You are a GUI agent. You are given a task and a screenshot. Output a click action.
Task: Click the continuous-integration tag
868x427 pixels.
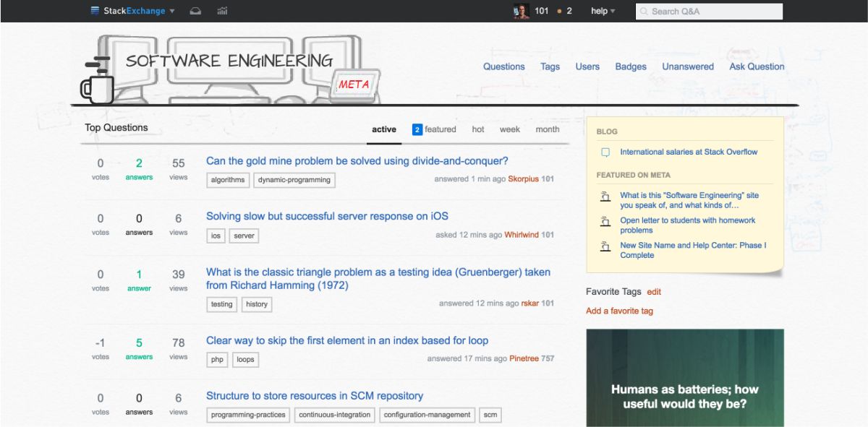335,415
